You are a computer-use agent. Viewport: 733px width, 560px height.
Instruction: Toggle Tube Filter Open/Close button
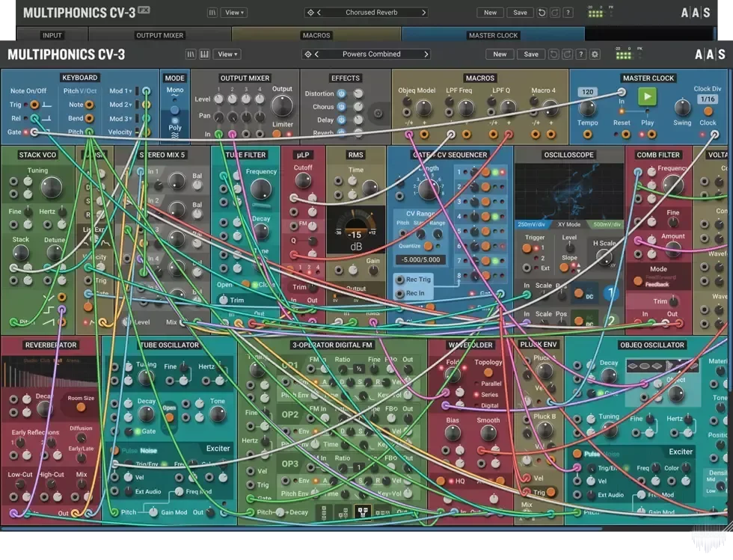coord(245,284)
